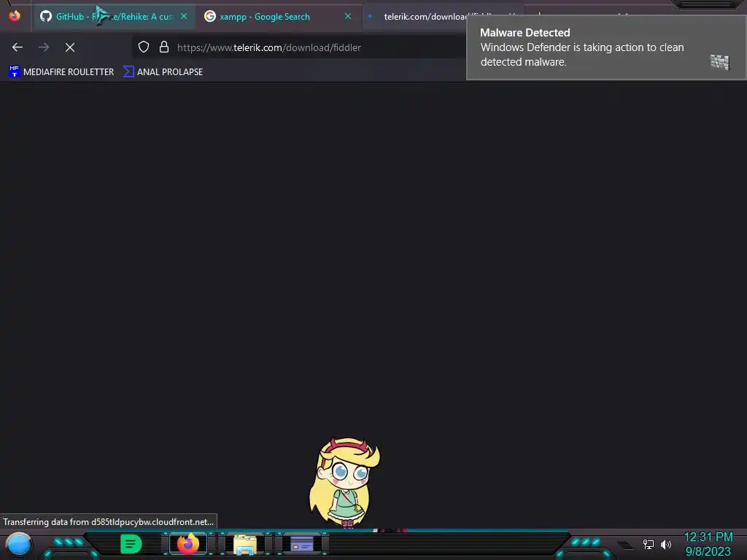
Task: Open the clock showing 12:31 PM
Action: 708,544
